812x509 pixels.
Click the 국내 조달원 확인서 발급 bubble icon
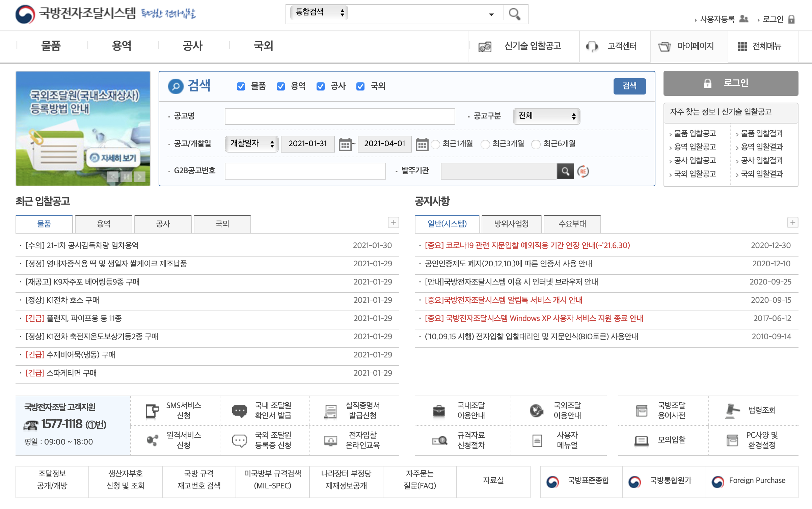(239, 411)
